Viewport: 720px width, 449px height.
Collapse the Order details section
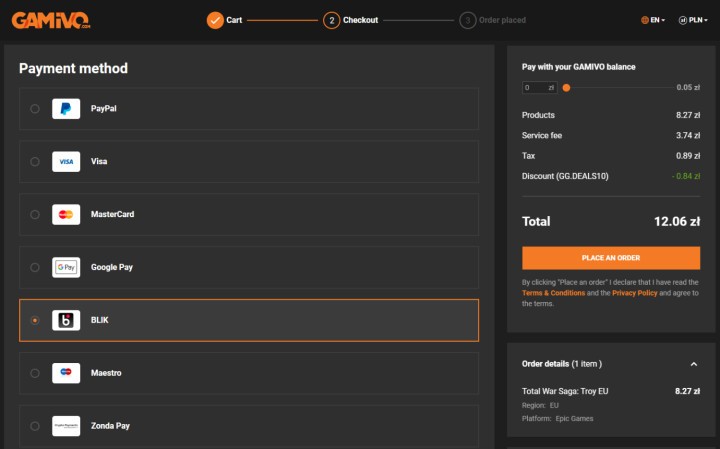pos(694,364)
